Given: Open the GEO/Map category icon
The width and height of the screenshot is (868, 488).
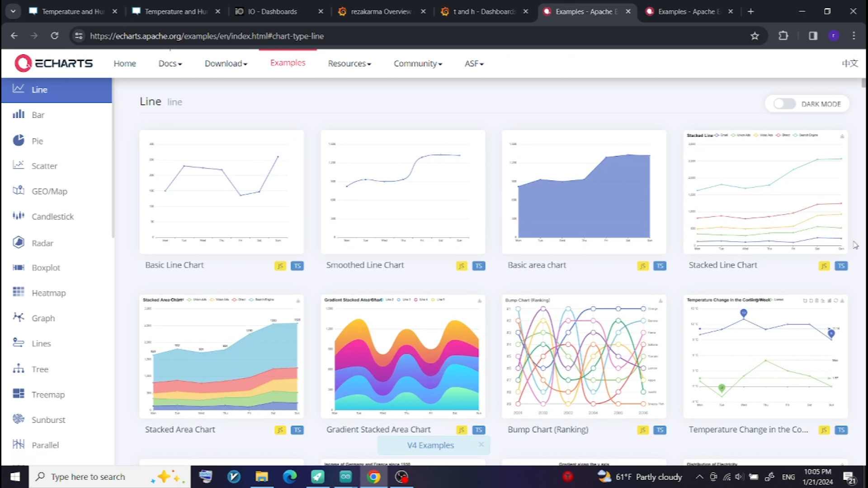Looking at the screenshot, I should click(x=18, y=191).
